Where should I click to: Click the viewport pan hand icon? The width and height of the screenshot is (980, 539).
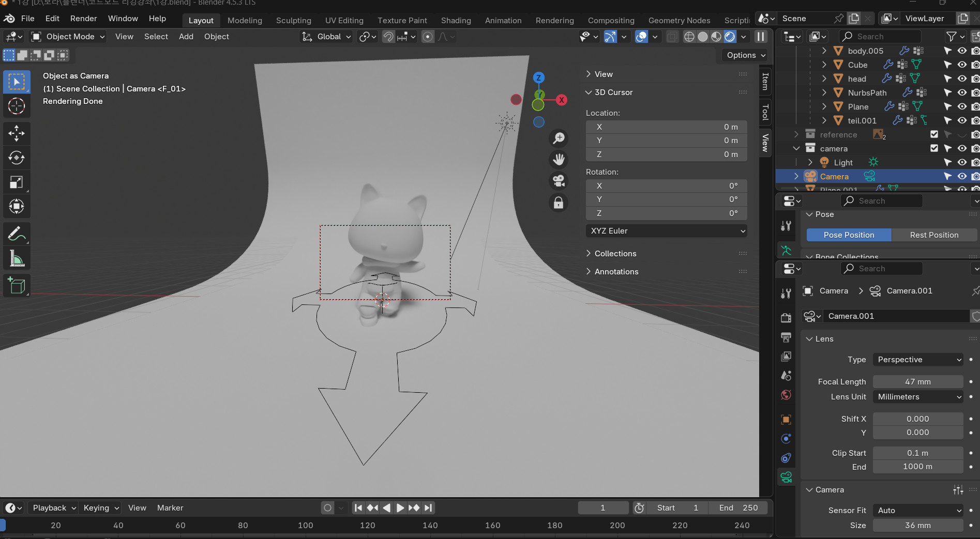559,160
